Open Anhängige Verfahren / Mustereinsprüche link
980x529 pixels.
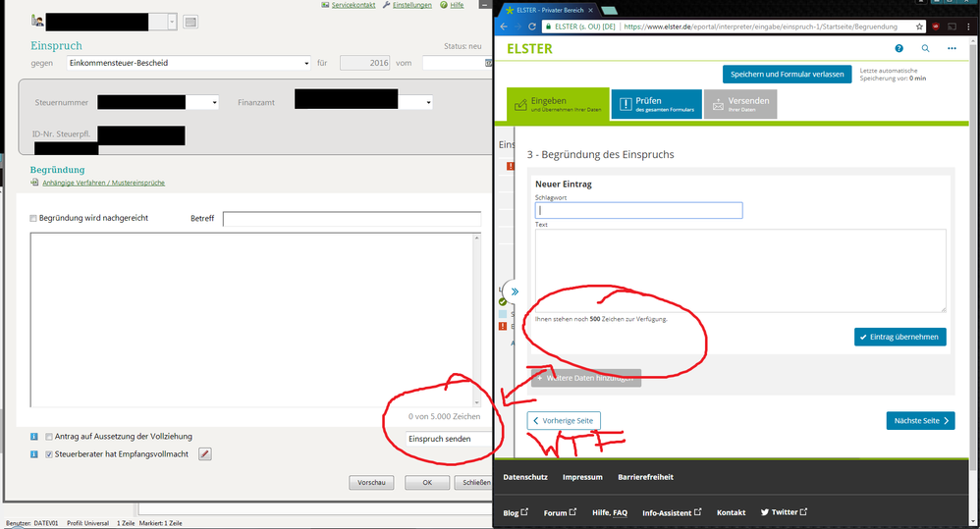104,183
